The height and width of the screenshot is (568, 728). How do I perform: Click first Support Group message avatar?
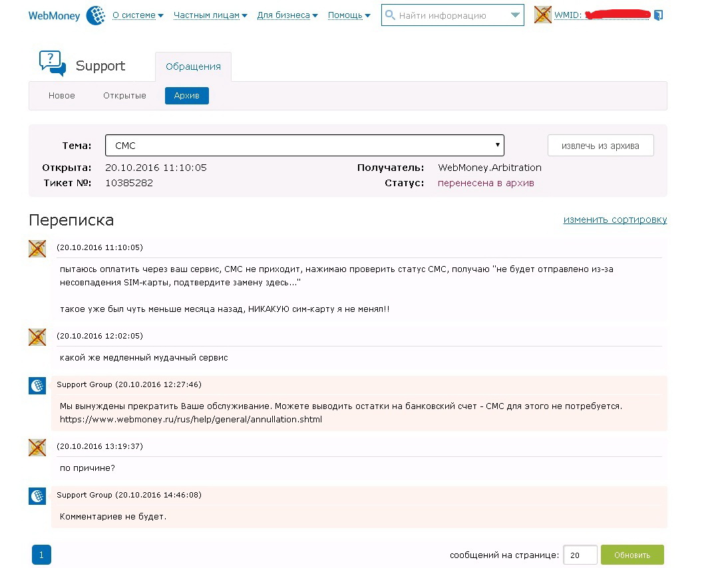pos(37,386)
